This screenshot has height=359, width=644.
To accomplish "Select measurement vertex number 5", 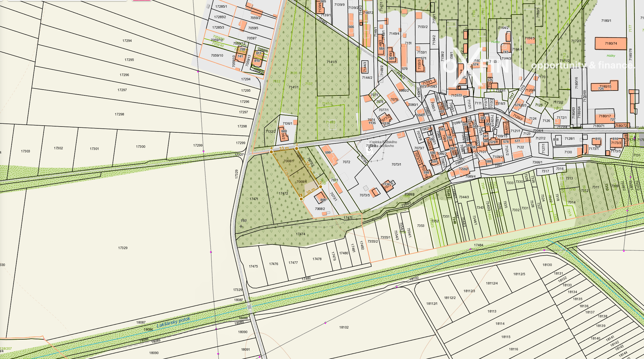I will tap(301, 199).
